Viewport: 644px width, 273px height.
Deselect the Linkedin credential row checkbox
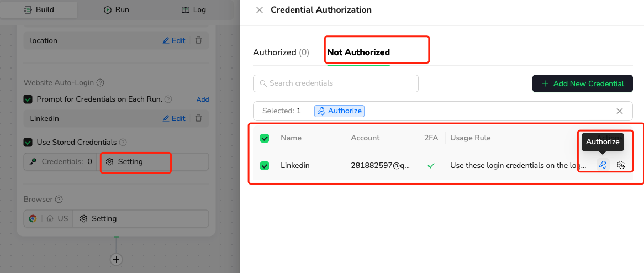(265, 165)
